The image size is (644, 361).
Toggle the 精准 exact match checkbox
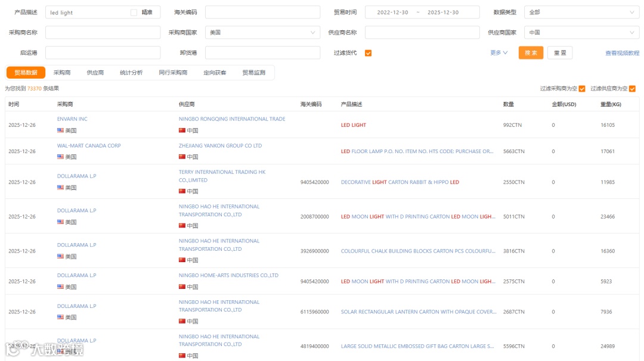pyautogui.click(x=134, y=13)
